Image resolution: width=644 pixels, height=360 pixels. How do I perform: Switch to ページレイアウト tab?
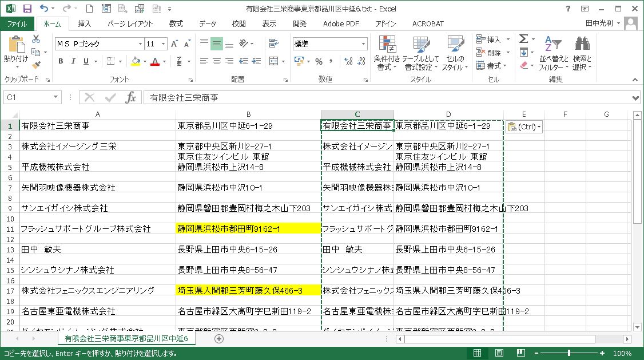(130, 24)
